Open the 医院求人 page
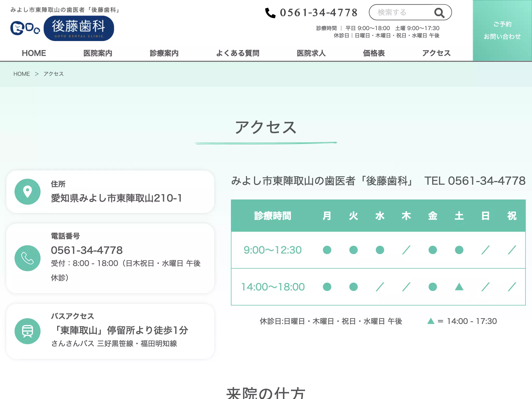Screen dimensions: 532x399 tap(311, 53)
